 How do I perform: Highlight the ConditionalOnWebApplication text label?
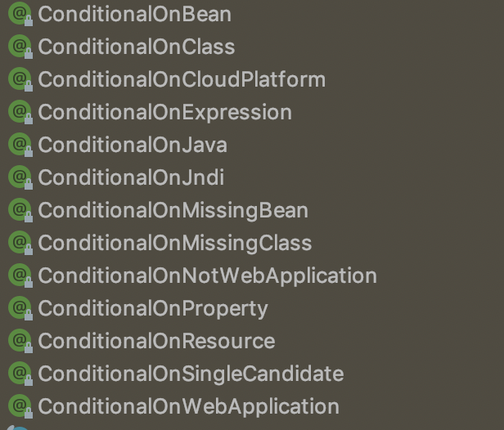coord(188,406)
